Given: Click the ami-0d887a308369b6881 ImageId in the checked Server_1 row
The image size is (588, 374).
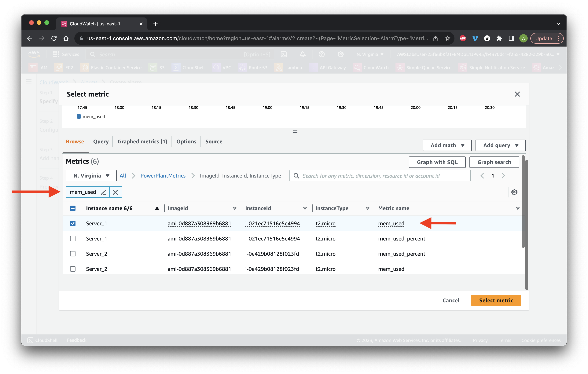Looking at the screenshot, I should tap(199, 223).
